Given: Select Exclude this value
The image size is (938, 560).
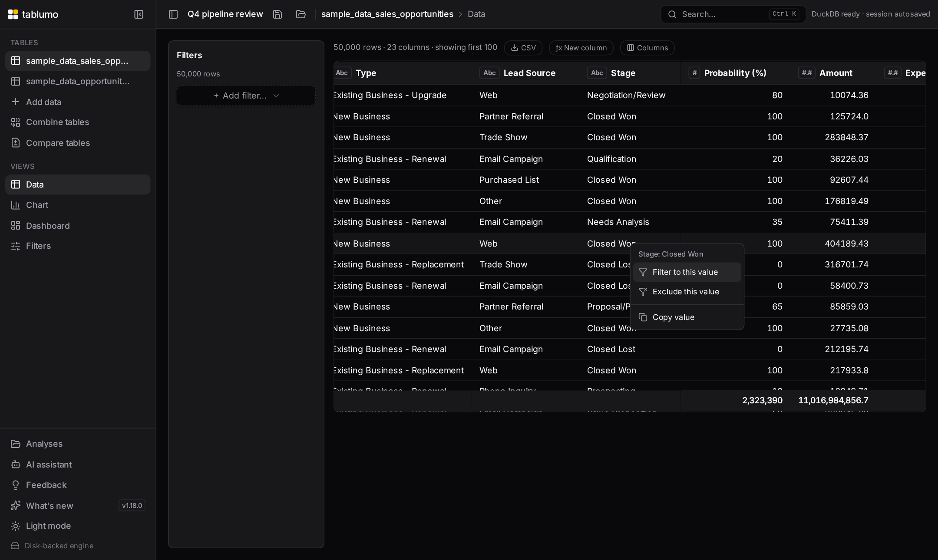Looking at the screenshot, I should [687, 292].
